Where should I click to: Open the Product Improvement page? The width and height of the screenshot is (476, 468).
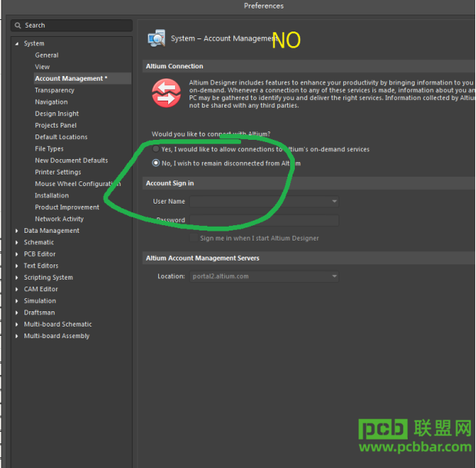(x=67, y=207)
